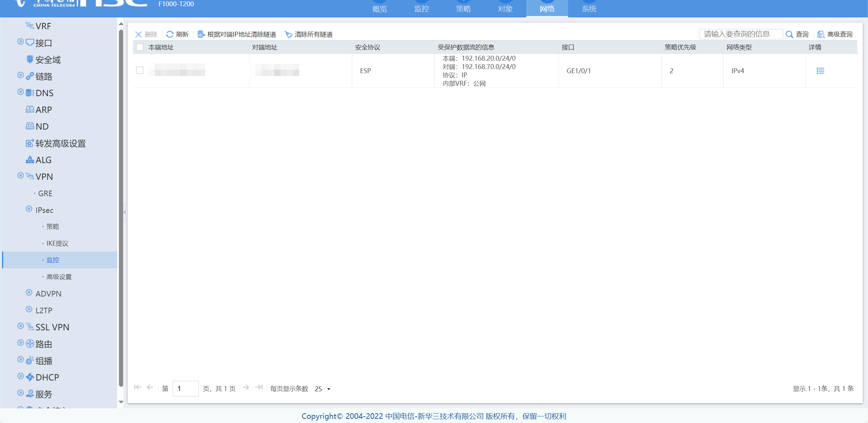The height and width of the screenshot is (423, 868).
Task: Click the 安全域 shield icon
Action: tap(30, 59)
